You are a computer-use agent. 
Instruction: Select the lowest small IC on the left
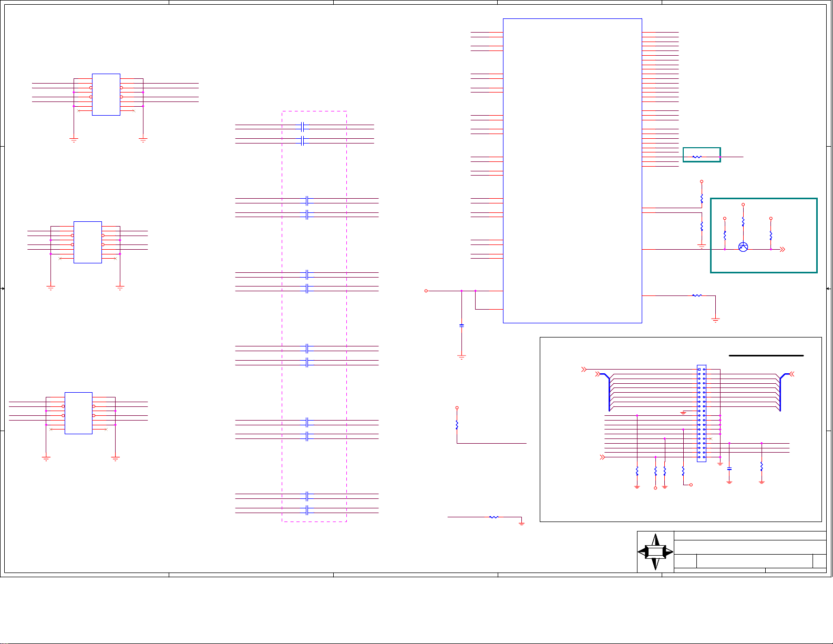[x=78, y=413]
